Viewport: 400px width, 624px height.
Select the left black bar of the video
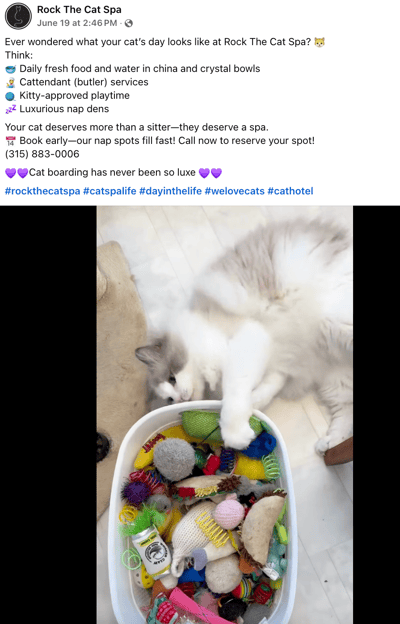pos(48,415)
